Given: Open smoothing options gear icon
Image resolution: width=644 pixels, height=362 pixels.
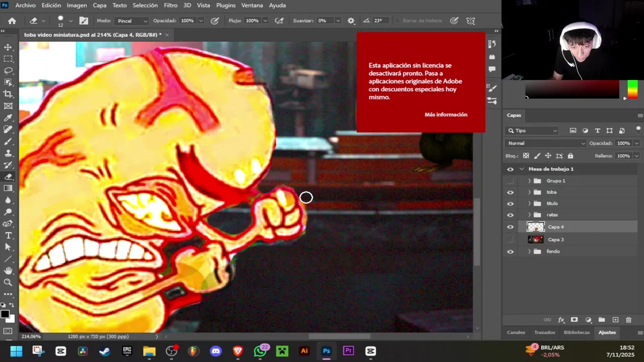Looking at the screenshot, I should (x=351, y=21).
